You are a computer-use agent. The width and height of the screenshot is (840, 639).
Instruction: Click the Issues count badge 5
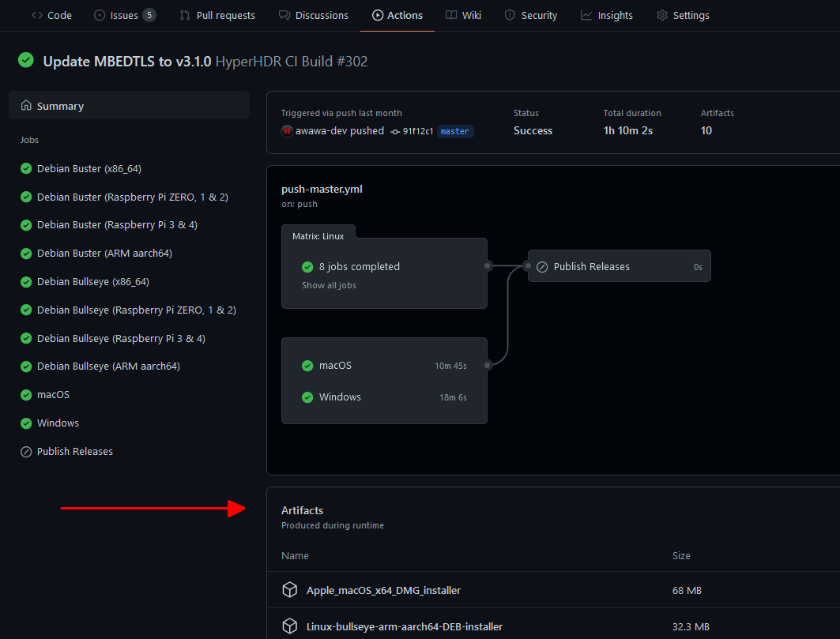(x=149, y=15)
